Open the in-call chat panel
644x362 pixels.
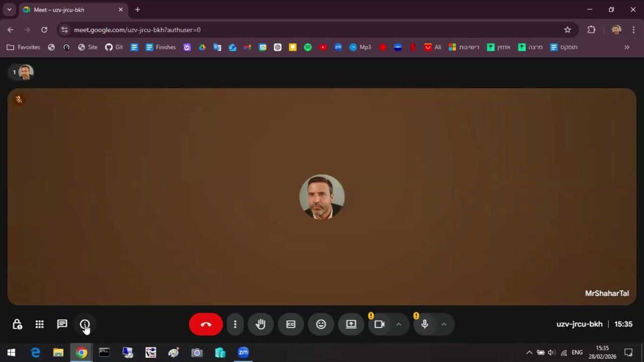pyautogui.click(x=62, y=324)
